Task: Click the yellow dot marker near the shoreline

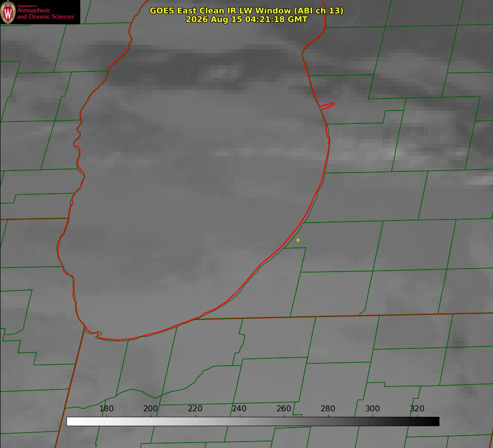Action: click(x=298, y=240)
